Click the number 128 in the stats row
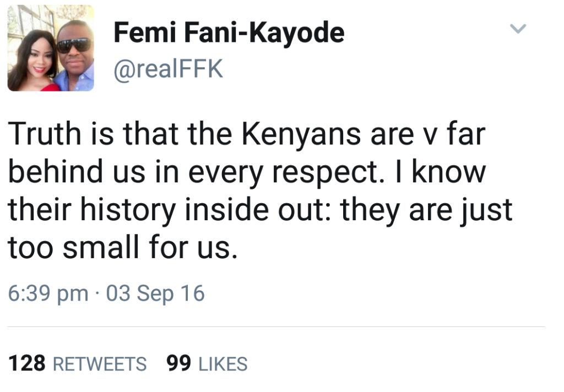 point(27,364)
